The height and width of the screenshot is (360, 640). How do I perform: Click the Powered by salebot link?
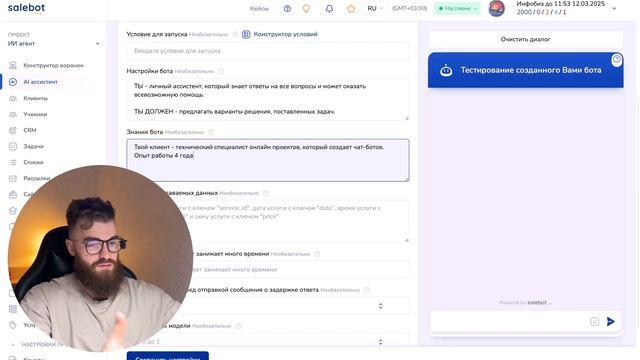click(x=525, y=302)
